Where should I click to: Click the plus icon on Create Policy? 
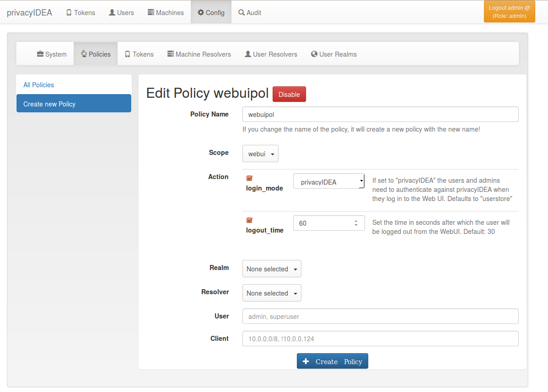point(306,361)
